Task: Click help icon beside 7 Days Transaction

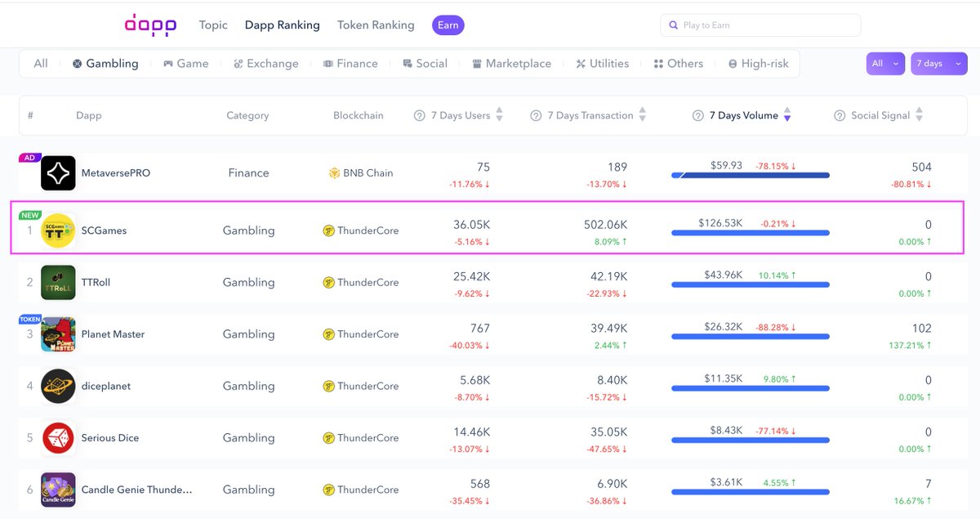Action: coord(536,116)
